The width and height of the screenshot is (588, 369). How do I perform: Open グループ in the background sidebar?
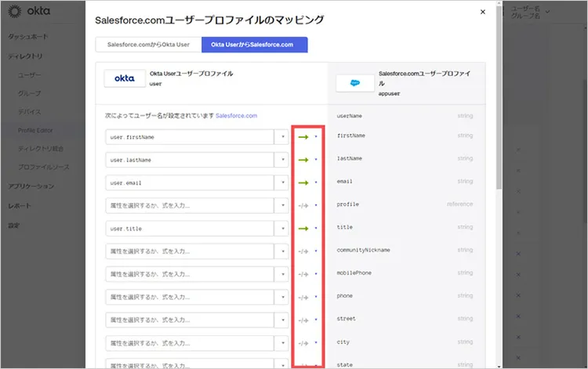(x=30, y=94)
